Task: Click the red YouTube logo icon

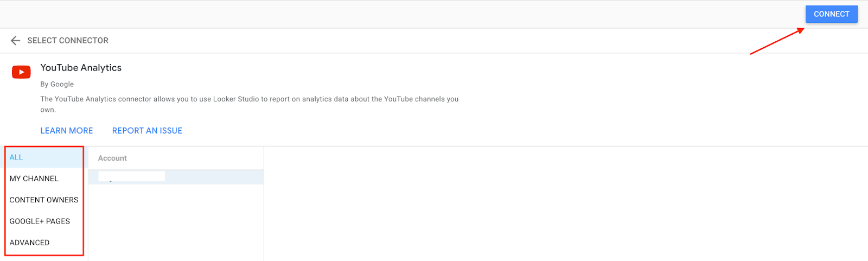Action: pos(21,72)
